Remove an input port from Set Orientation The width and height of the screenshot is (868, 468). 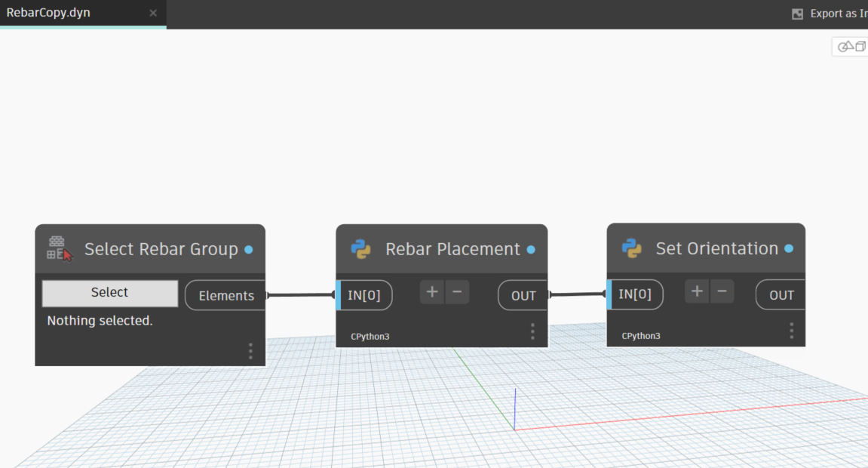tap(722, 291)
